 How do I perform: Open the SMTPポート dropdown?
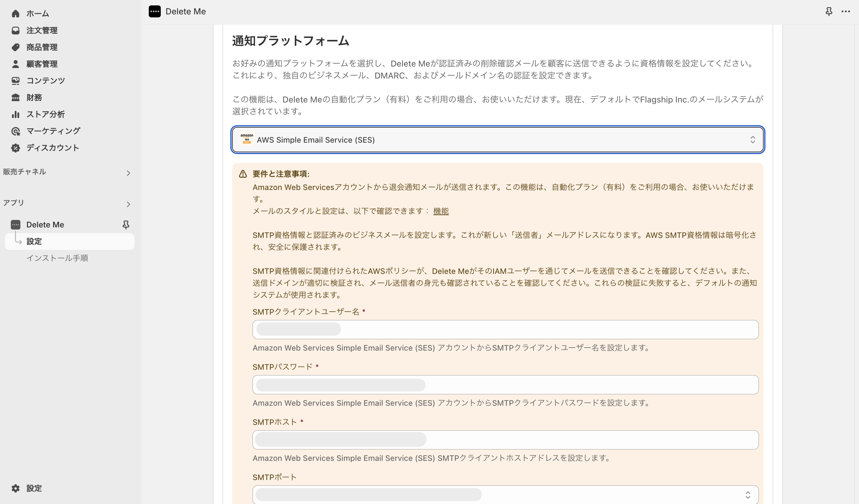(505, 494)
